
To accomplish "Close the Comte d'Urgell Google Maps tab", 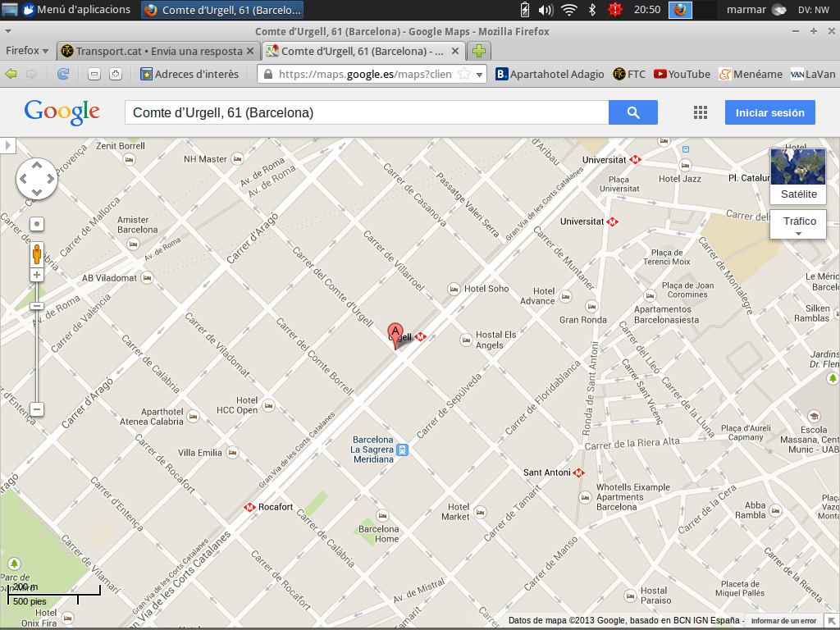I will pos(454,51).
